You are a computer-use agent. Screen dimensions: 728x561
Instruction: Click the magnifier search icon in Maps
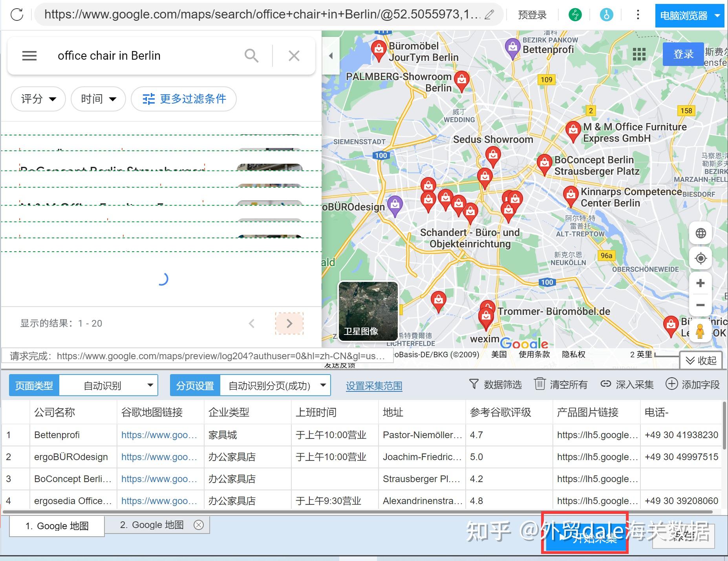(251, 56)
